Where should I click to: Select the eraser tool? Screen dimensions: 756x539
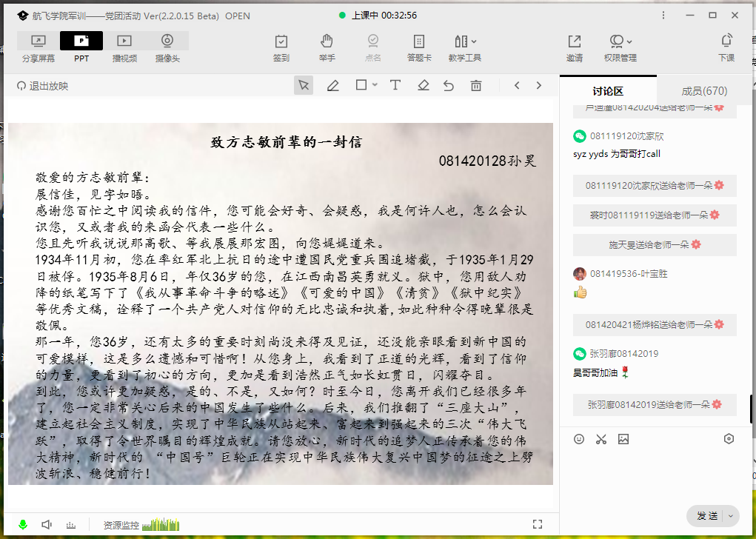tap(424, 86)
